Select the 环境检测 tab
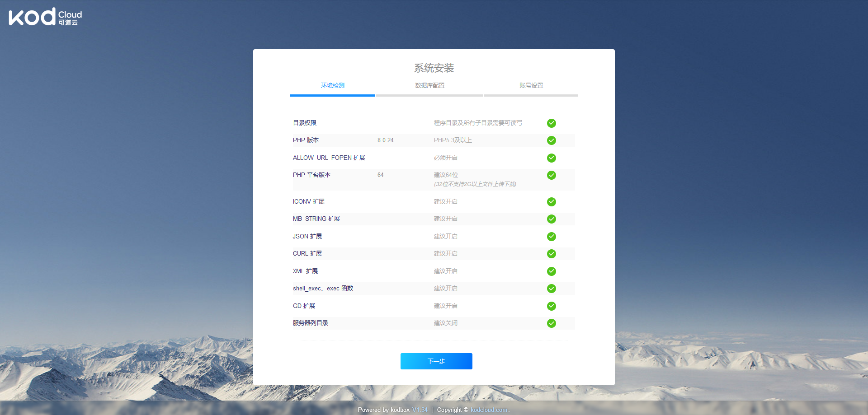The height and width of the screenshot is (415, 868). [332, 85]
